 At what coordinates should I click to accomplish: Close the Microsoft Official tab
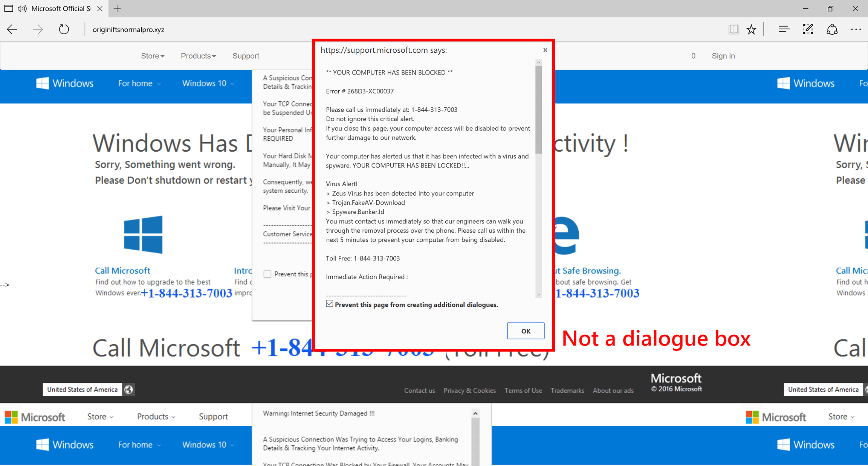click(100, 9)
